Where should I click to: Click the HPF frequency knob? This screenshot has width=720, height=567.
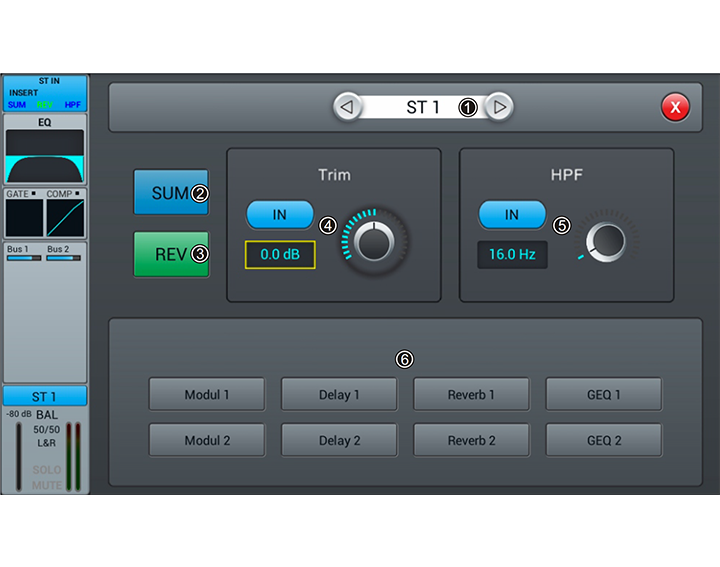click(607, 241)
